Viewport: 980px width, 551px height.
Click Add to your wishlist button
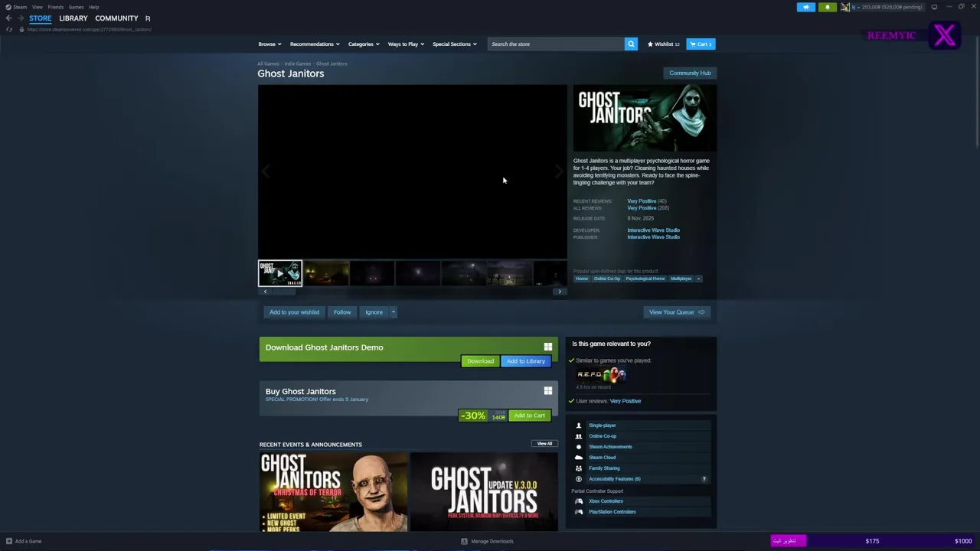pyautogui.click(x=294, y=312)
